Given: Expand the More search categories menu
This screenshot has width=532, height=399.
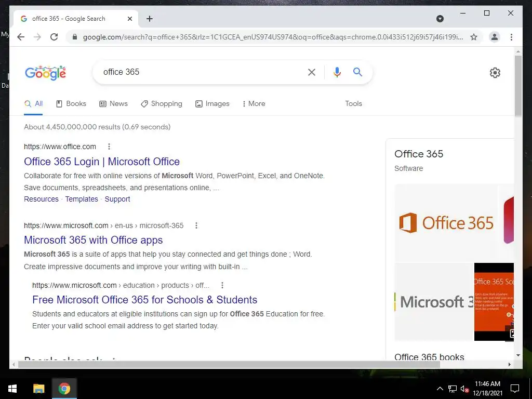Looking at the screenshot, I should point(254,104).
